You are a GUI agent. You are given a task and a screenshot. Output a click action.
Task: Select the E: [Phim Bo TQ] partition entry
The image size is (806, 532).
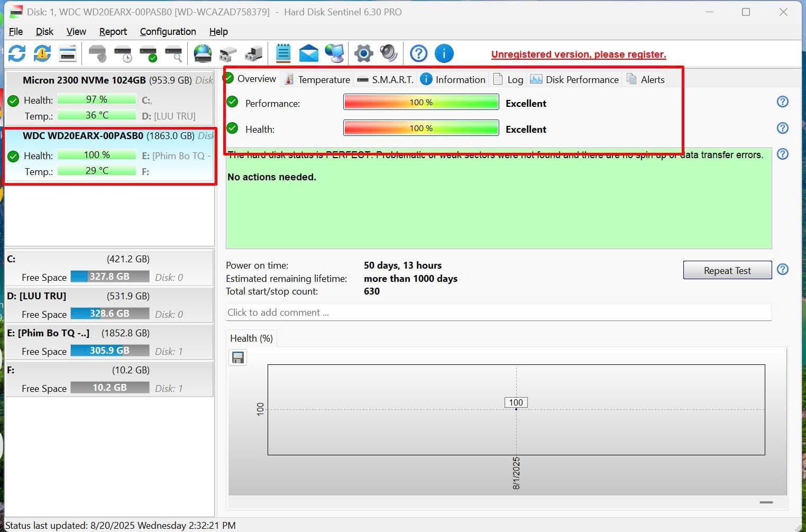pyautogui.click(x=109, y=342)
